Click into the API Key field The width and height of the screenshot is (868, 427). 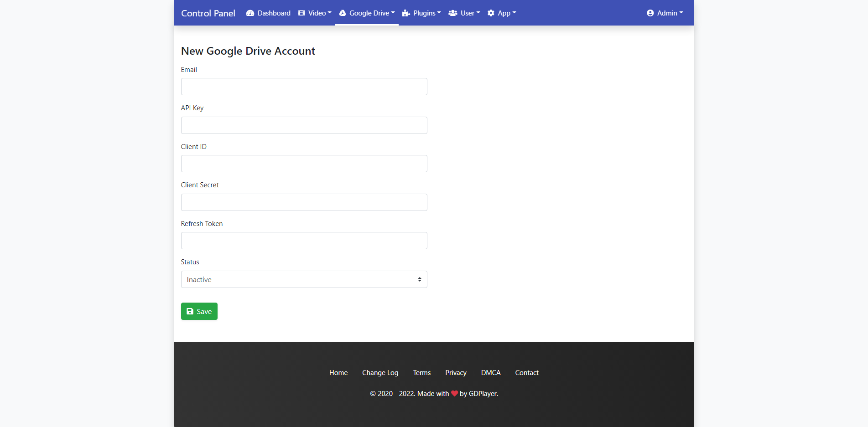304,125
